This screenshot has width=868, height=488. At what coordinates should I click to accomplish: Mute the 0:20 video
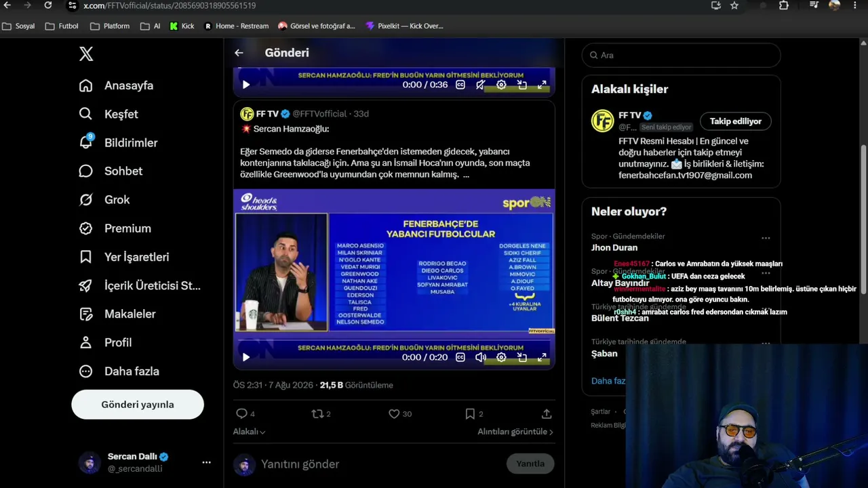(x=481, y=357)
